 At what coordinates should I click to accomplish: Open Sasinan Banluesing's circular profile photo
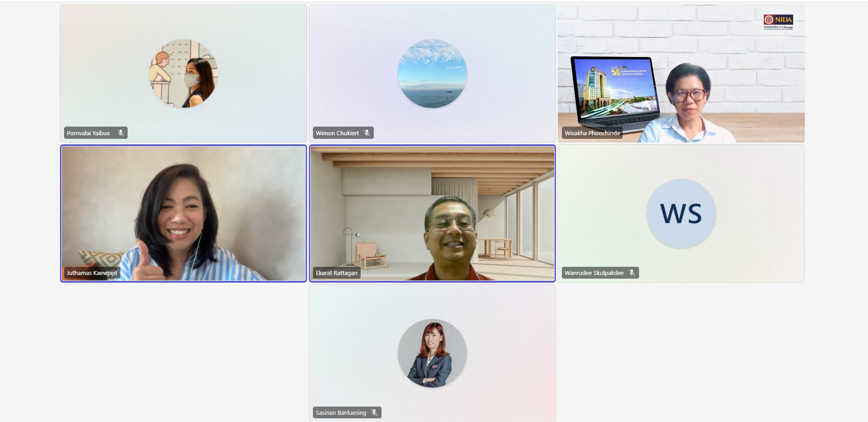pos(432,353)
